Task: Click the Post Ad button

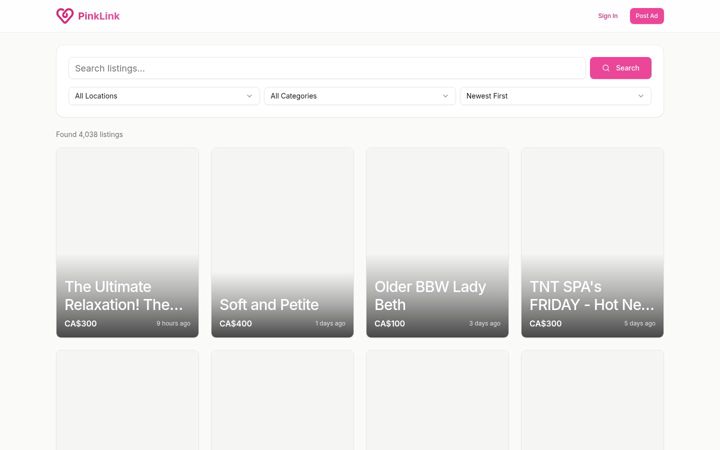Action: (647, 16)
